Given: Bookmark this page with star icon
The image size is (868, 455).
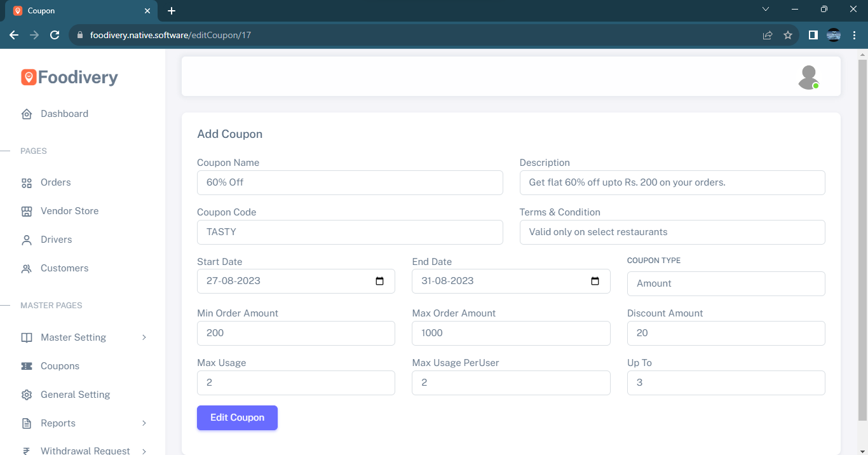Looking at the screenshot, I should pyautogui.click(x=788, y=35).
